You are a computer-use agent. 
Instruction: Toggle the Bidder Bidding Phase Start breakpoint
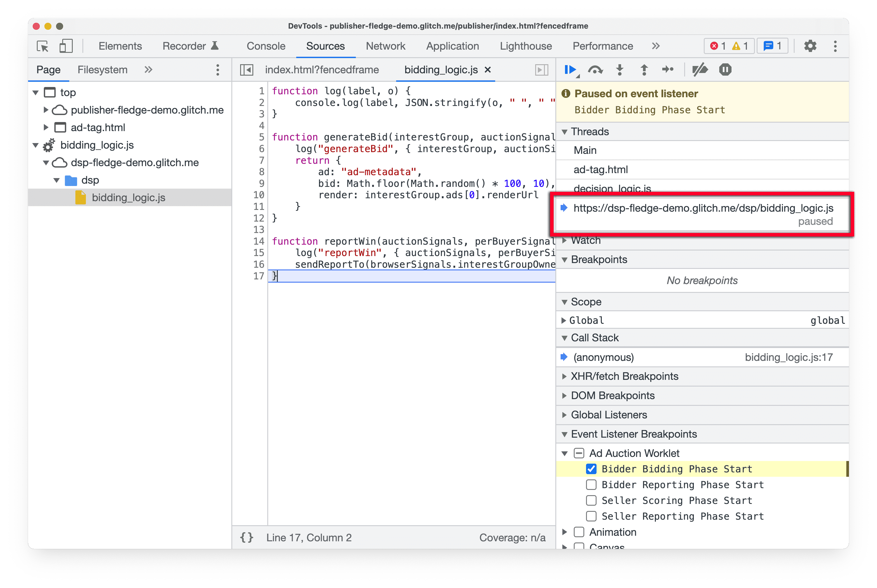click(x=590, y=469)
